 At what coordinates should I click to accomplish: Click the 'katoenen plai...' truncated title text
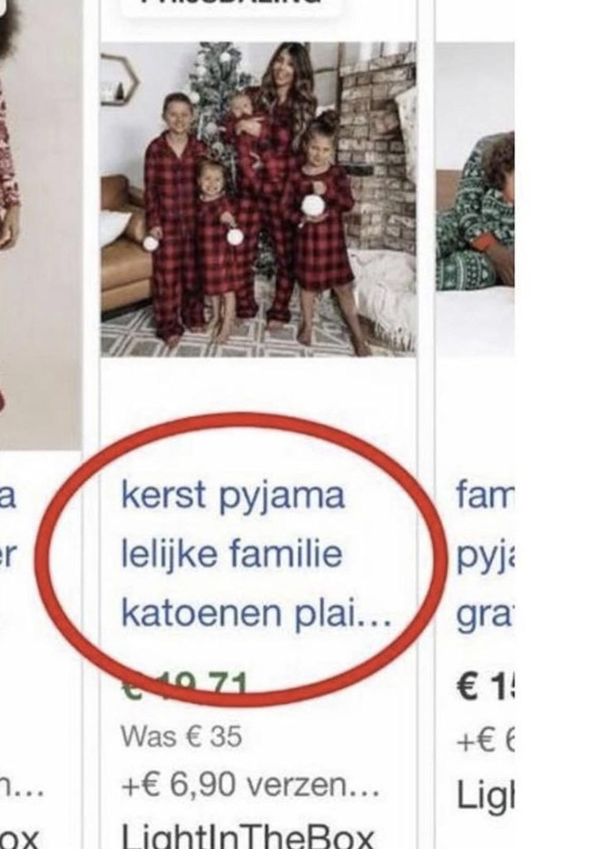(256, 613)
